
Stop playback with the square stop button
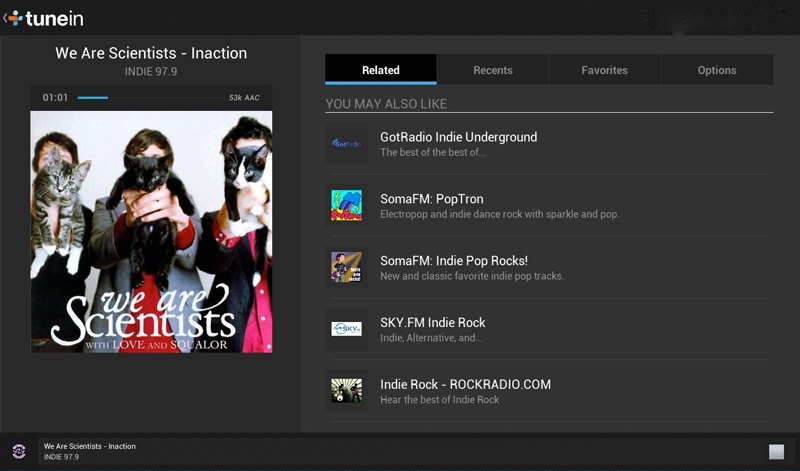[777, 452]
